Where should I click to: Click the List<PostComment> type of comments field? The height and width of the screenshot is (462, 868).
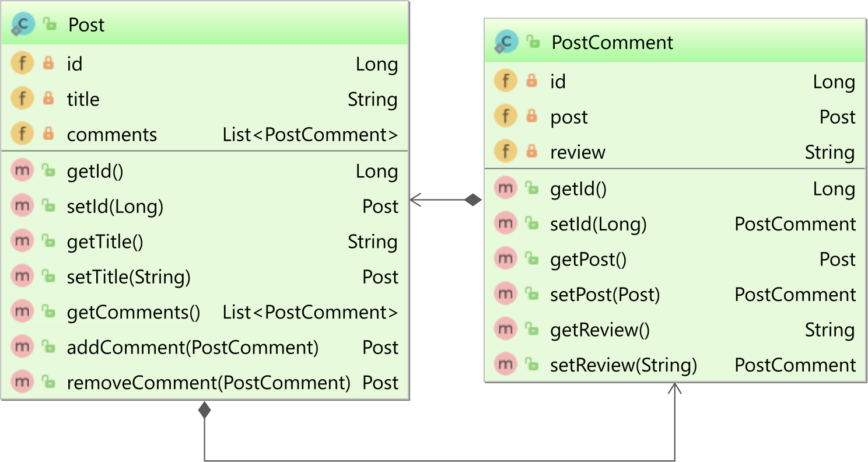(x=310, y=135)
